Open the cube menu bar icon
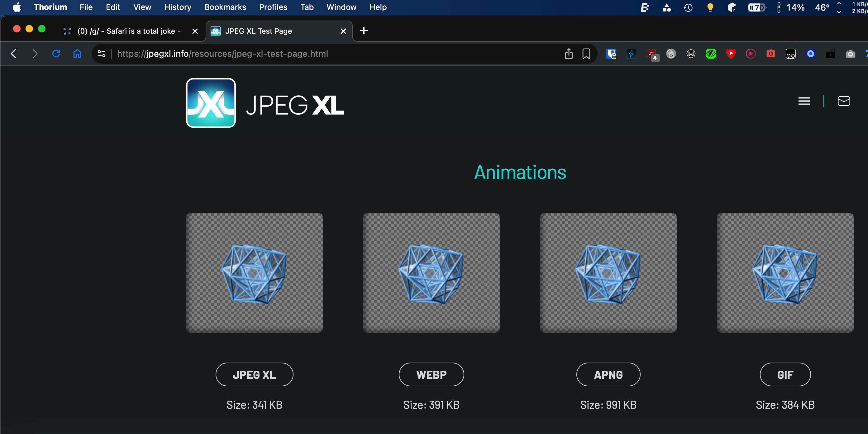 click(732, 7)
